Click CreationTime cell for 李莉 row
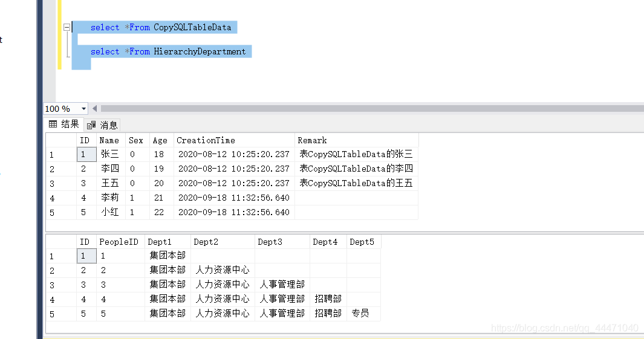 point(234,198)
